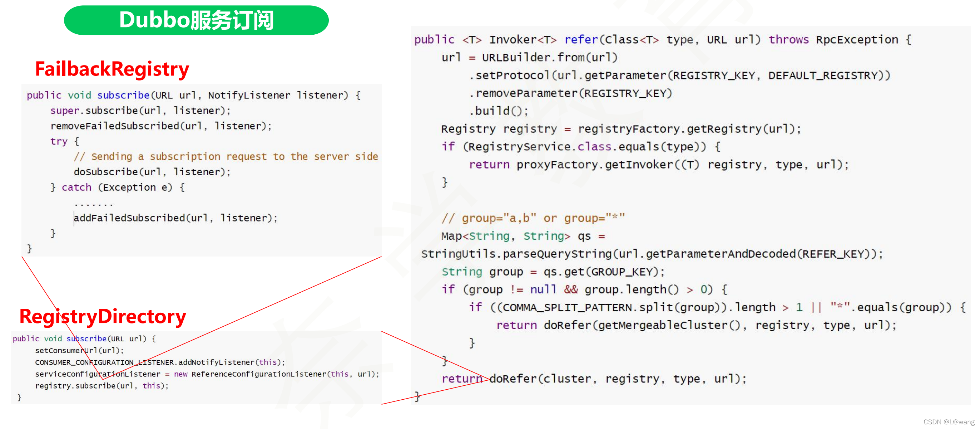Click the 'COMMA_SPLIT_PATTERN.split(group)' condition line

click(x=717, y=307)
